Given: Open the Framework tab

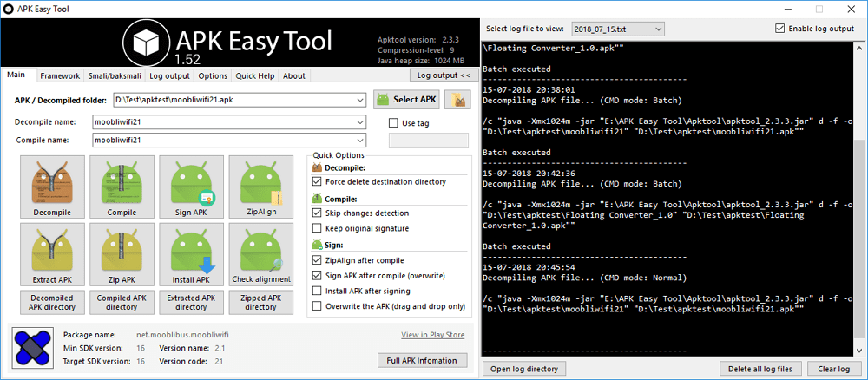Looking at the screenshot, I should coord(60,76).
